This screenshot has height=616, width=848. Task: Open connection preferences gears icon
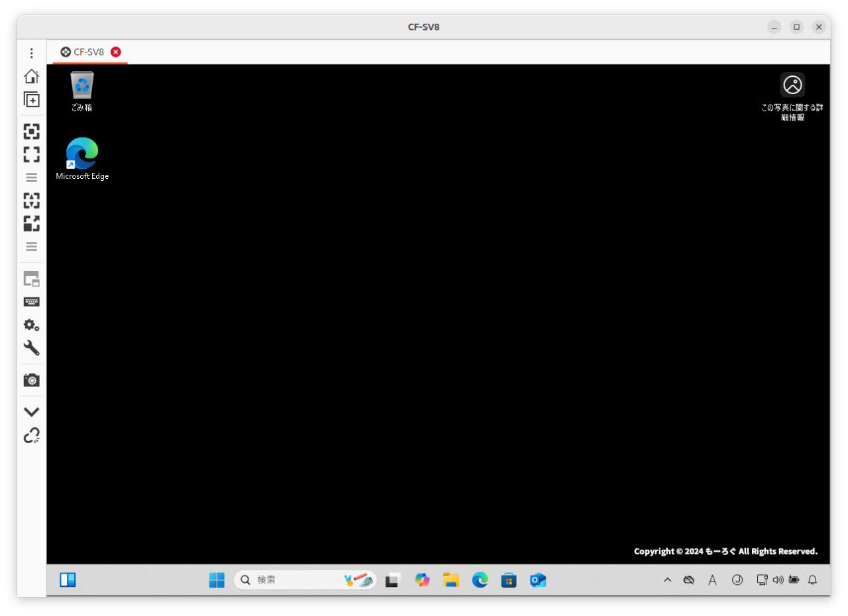click(x=31, y=325)
